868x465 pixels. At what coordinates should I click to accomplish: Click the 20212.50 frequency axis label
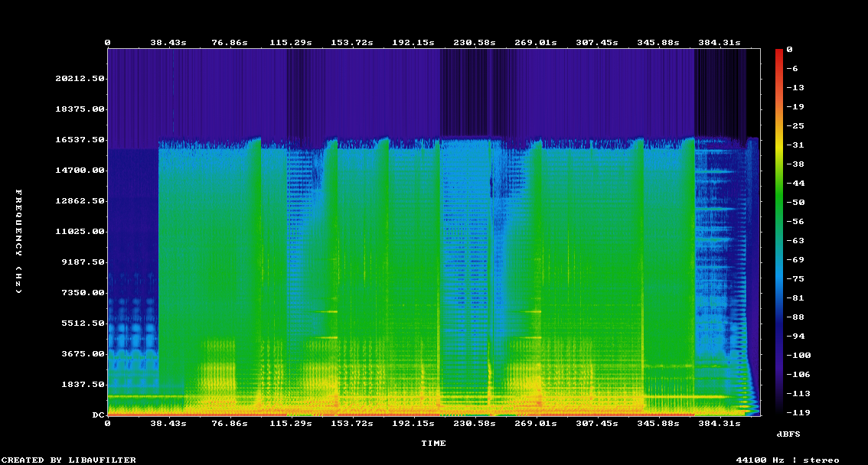click(79, 78)
